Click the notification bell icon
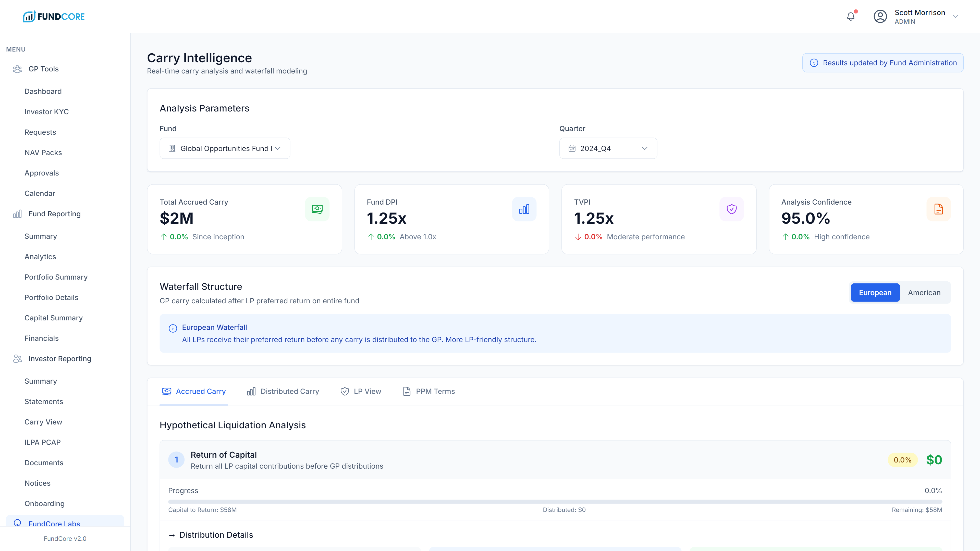Screen dimensions: 980x551 point(851,16)
